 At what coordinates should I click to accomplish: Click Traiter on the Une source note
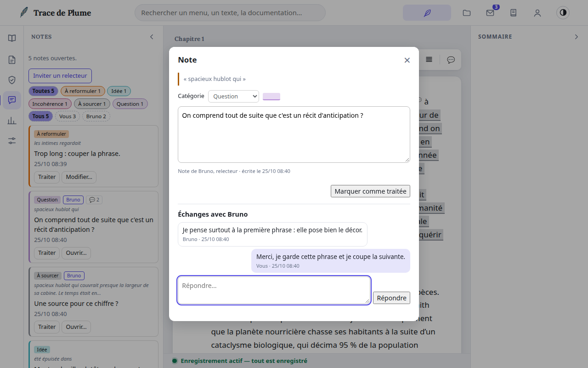point(47,327)
